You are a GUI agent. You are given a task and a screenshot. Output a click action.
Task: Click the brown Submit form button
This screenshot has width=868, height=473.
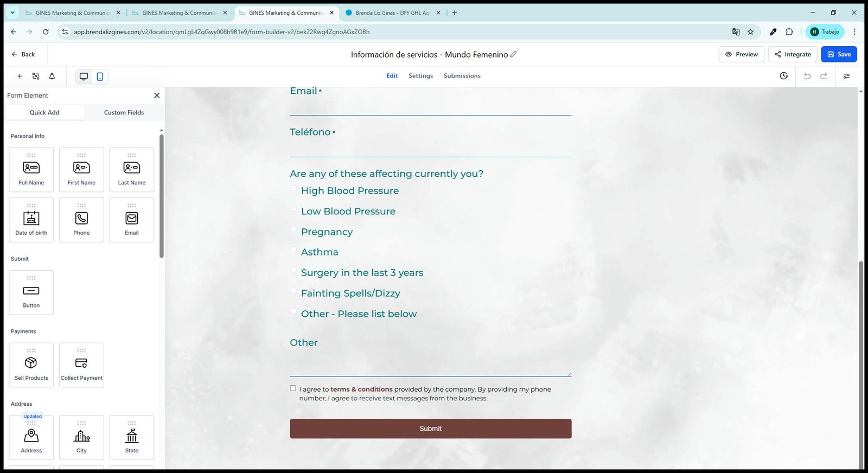[431, 429]
